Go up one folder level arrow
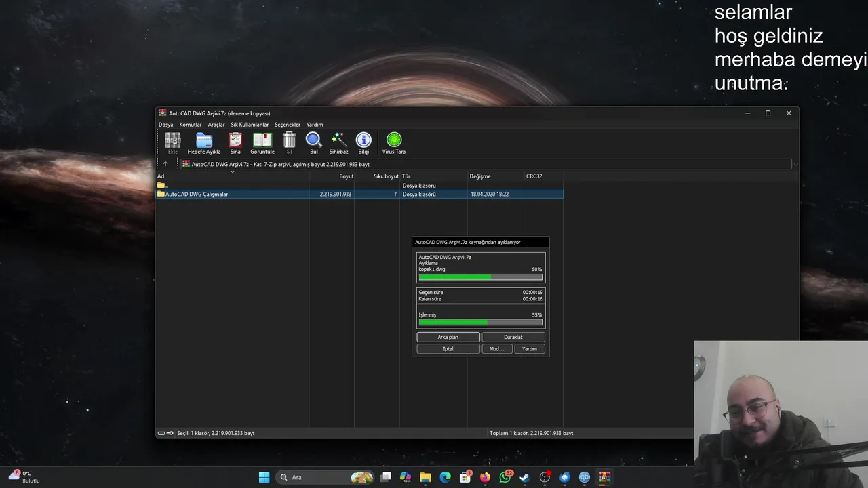868x488 pixels. [x=165, y=164]
